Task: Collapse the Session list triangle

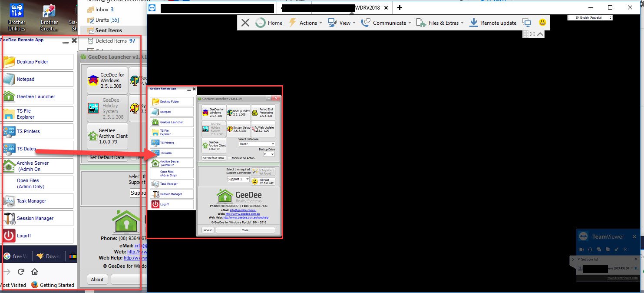Action: pyautogui.click(x=578, y=260)
